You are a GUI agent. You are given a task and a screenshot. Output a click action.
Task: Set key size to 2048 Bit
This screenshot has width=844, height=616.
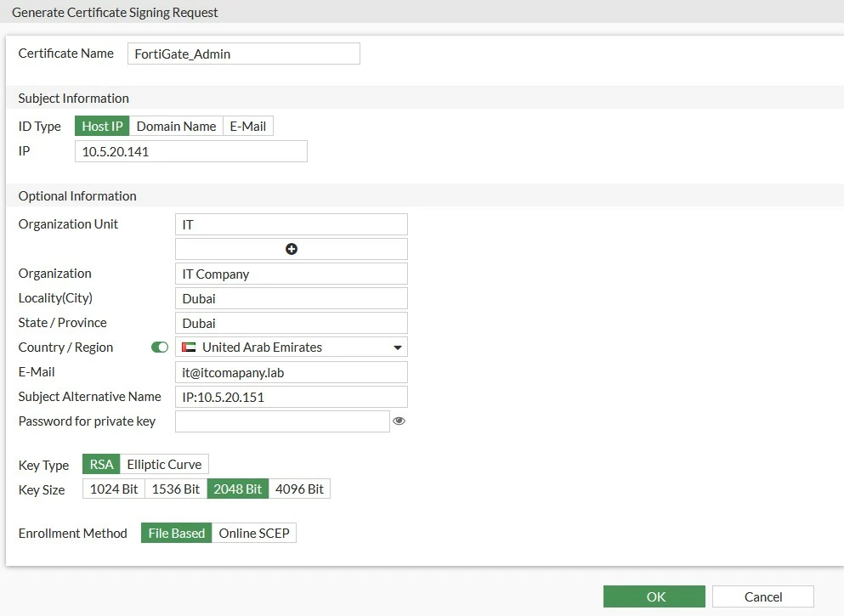(x=238, y=489)
